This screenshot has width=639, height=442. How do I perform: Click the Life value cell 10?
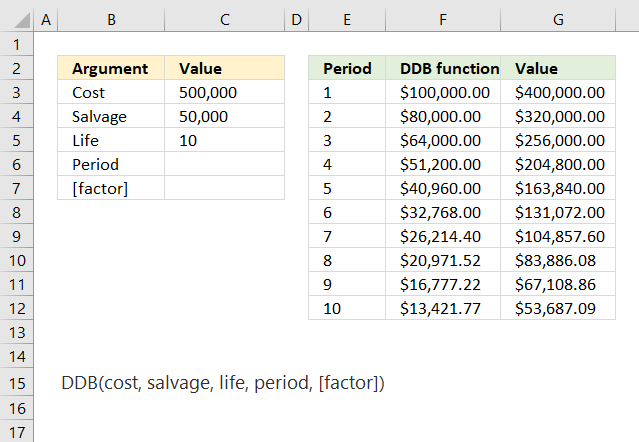point(225,140)
